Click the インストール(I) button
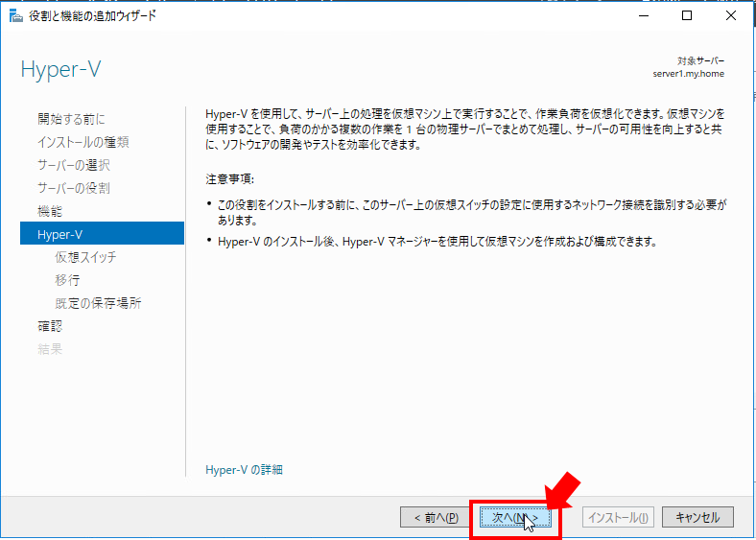 pyautogui.click(x=618, y=517)
